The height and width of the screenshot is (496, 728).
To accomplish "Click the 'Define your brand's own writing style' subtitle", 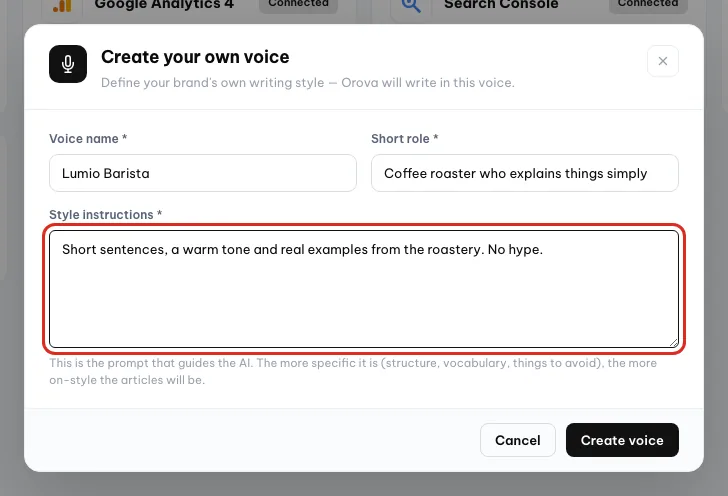I will tap(308, 83).
